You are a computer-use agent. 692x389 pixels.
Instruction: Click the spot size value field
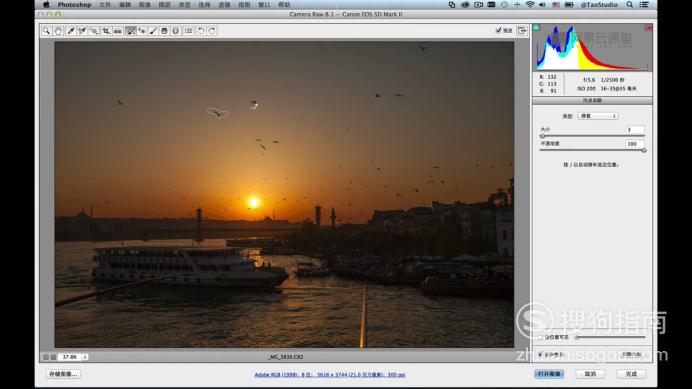(635, 130)
